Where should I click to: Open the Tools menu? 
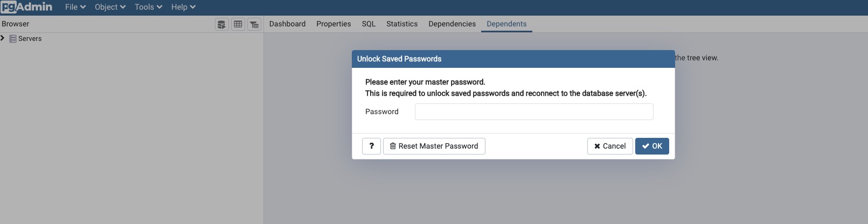click(148, 7)
